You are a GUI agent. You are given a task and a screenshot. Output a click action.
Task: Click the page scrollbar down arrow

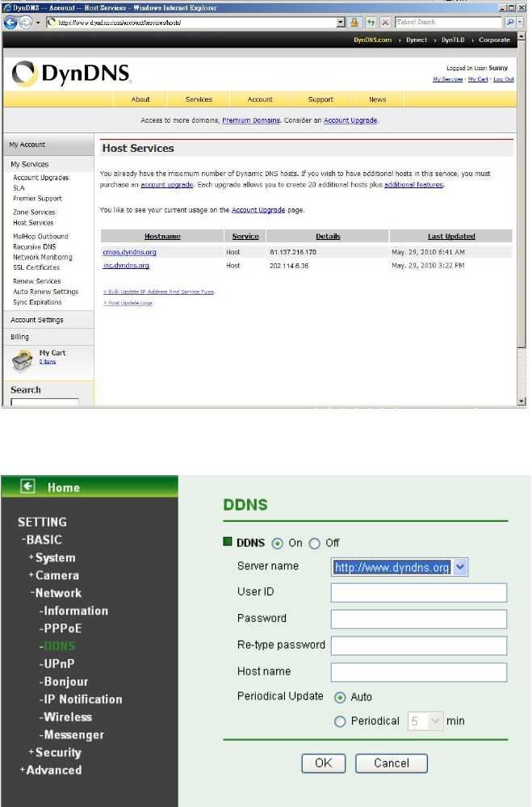click(522, 401)
